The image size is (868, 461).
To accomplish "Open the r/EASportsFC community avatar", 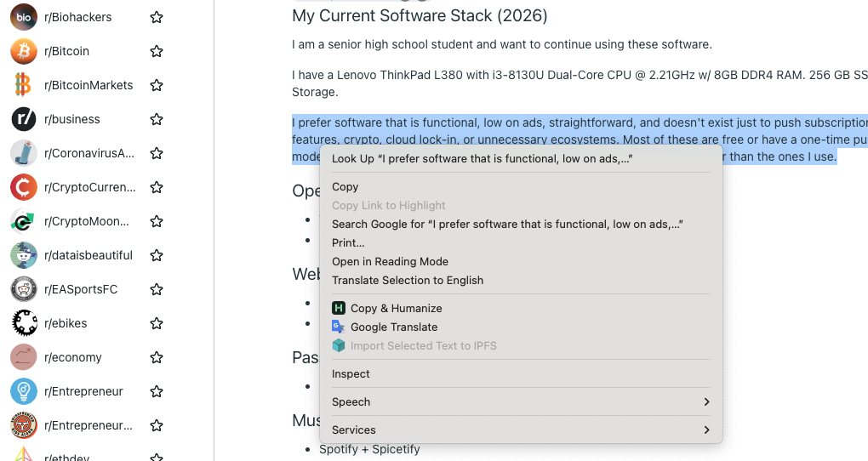I will click(x=24, y=289).
